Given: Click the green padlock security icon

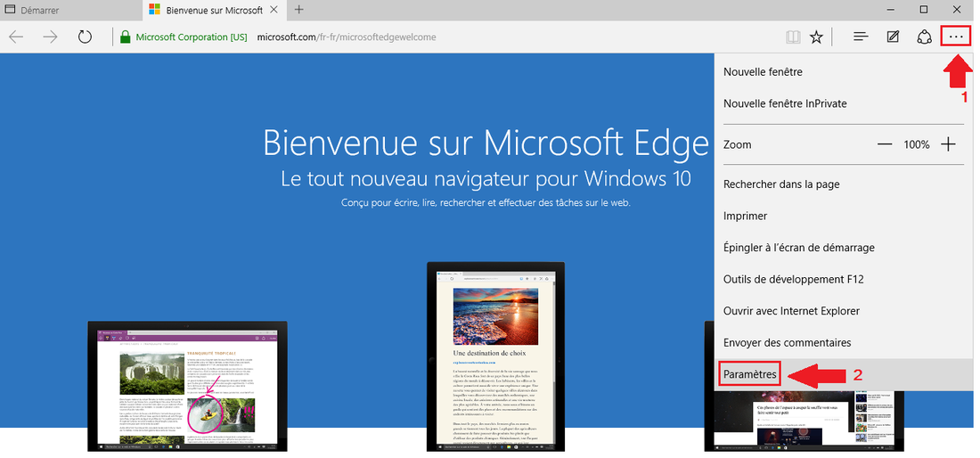Looking at the screenshot, I should pos(126,37).
